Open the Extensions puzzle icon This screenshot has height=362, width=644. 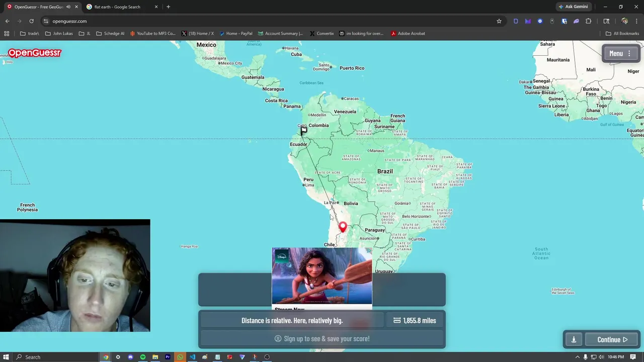[588, 21]
